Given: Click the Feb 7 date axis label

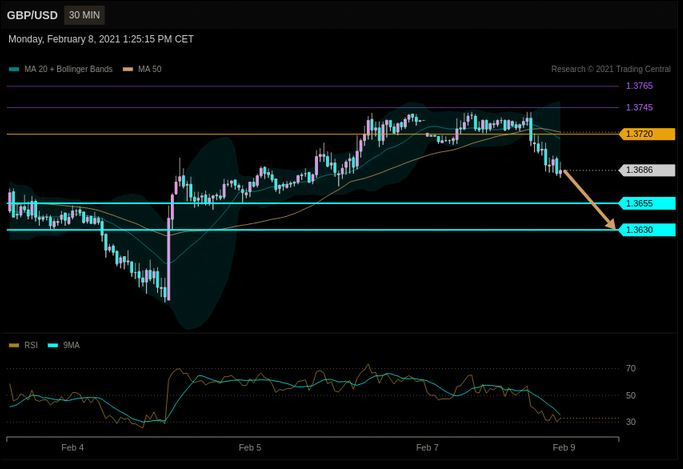Looking at the screenshot, I should 427,448.
